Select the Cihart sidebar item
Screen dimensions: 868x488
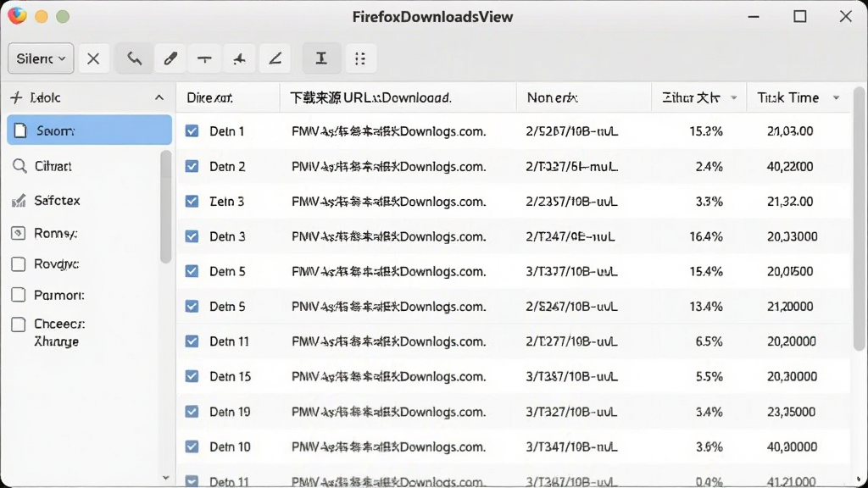[53, 166]
